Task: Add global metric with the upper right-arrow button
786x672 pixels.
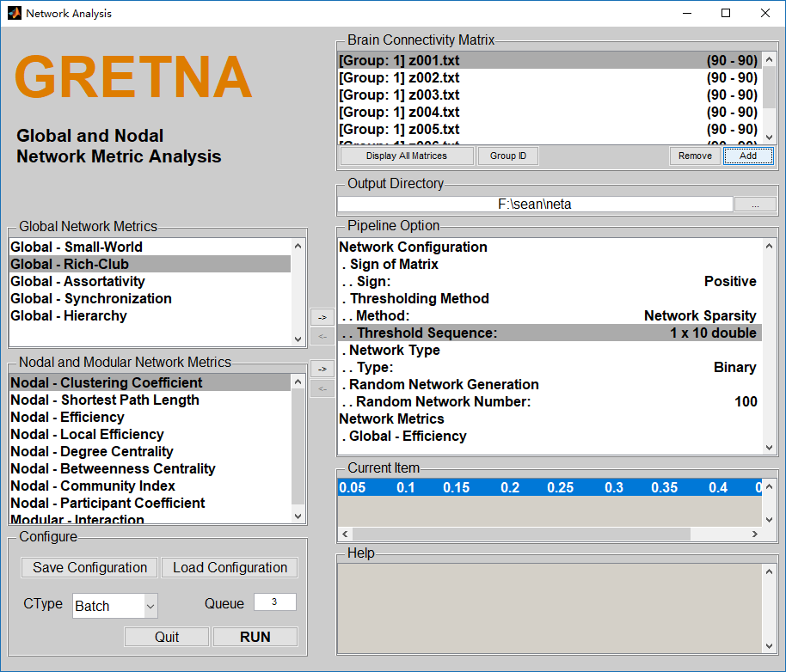Action: click(x=322, y=317)
